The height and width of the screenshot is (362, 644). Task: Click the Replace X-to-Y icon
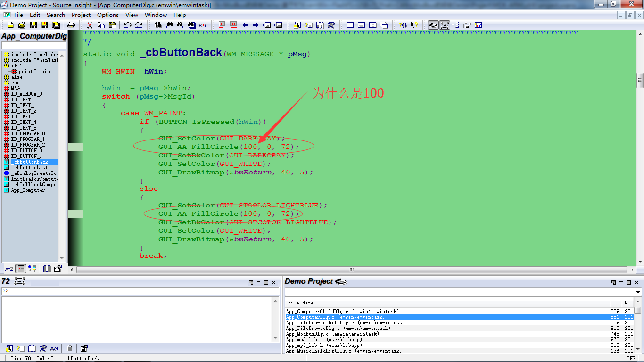(x=203, y=25)
